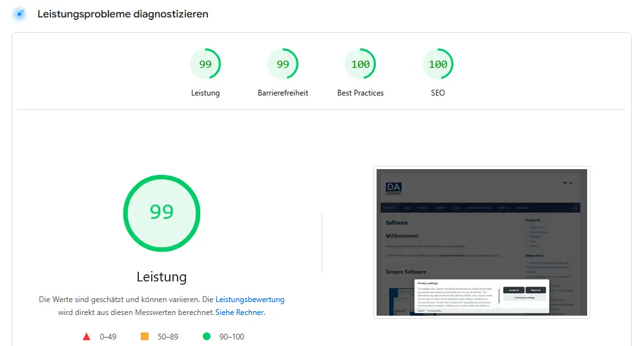Click the Barrierefreiheit category label
The width and height of the screenshot is (644, 346).
click(283, 93)
